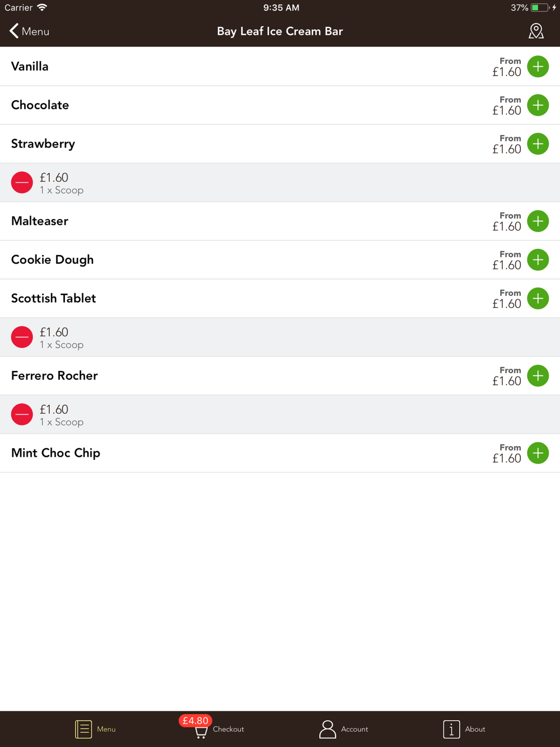Tap the green plus beside Strawberry
The image size is (560, 747).
pos(538,144)
